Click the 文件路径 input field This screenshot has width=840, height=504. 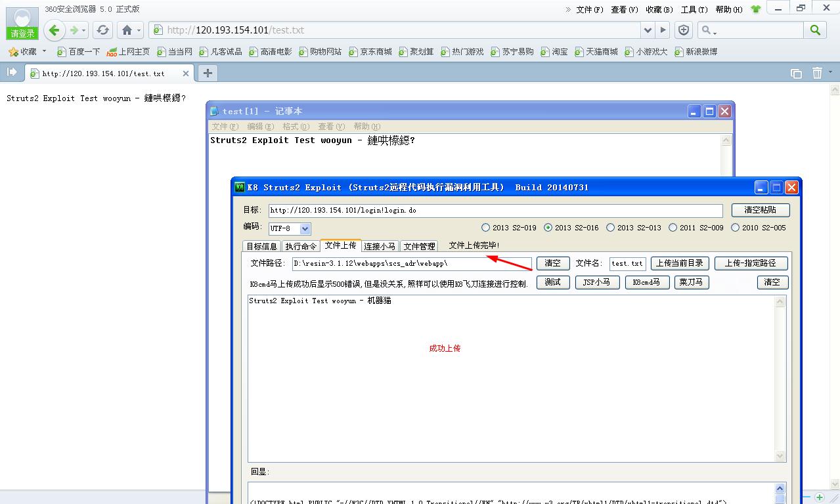click(x=412, y=263)
